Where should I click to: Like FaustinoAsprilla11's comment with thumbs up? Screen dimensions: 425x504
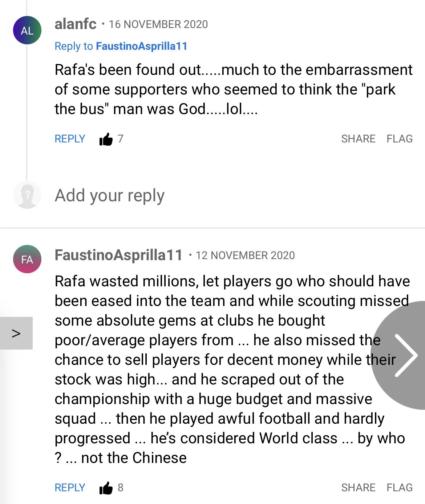pos(106,488)
